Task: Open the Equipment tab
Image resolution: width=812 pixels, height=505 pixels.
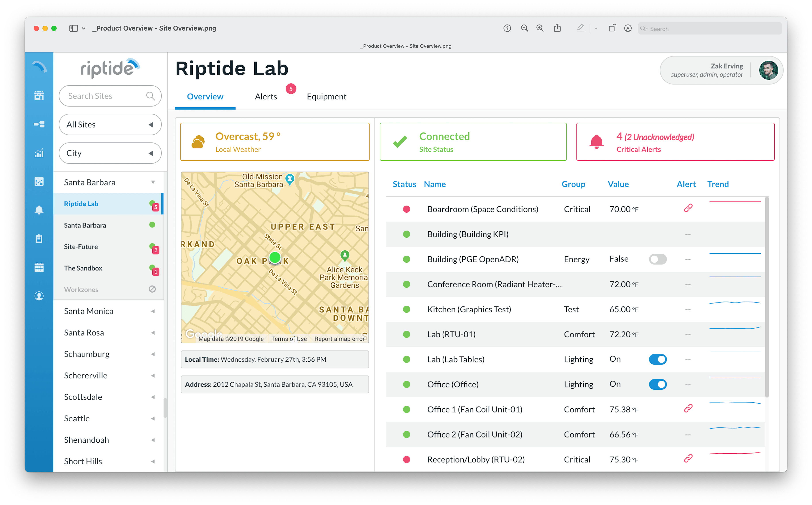Action: [x=326, y=96]
